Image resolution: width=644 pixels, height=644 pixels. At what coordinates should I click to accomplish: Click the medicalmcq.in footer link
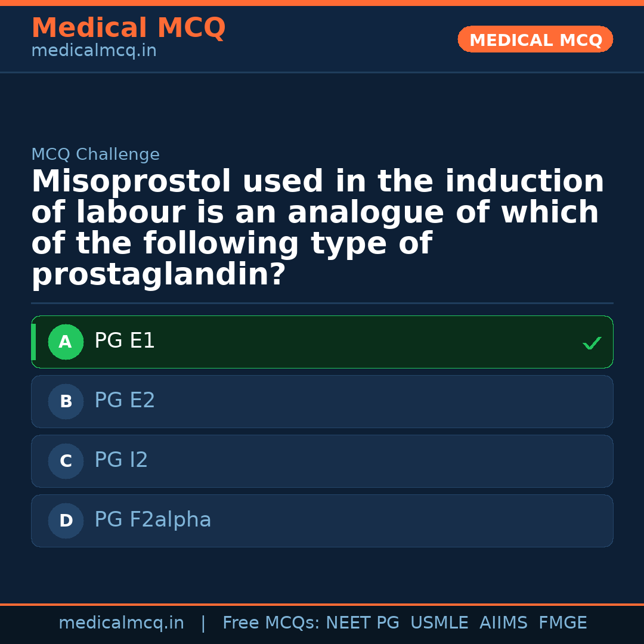point(122,623)
